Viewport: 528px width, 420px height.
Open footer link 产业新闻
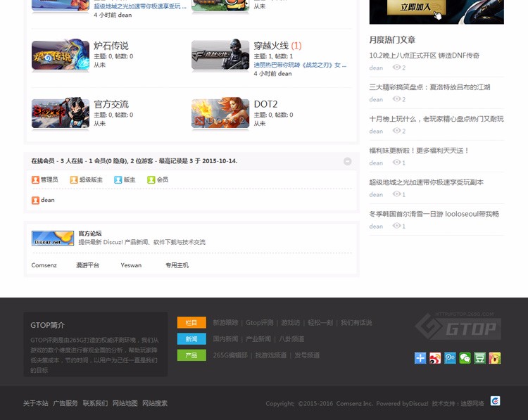coord(258,339)
